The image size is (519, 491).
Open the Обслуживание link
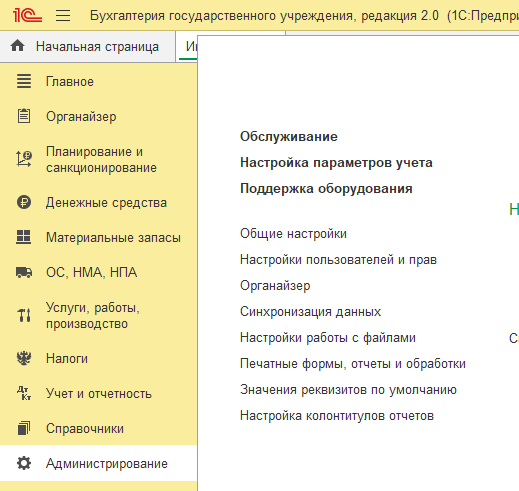(x=289, y=136)
